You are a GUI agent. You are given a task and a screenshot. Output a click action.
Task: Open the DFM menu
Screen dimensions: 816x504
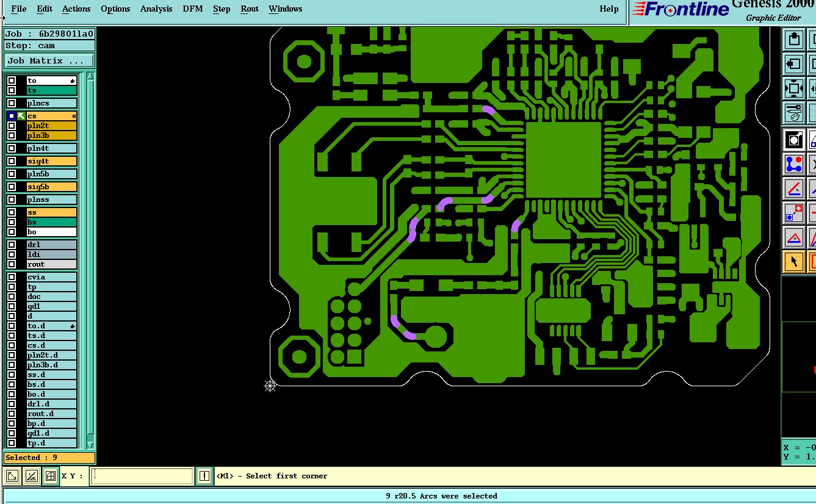click(193, 9)
